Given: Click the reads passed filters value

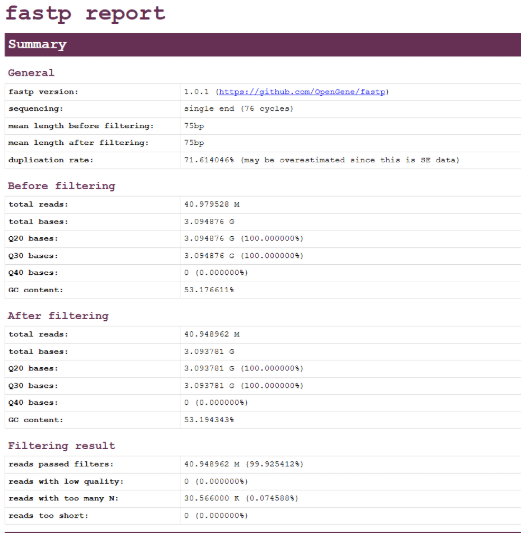Looking at the screenshot, I should click(244, 464).
